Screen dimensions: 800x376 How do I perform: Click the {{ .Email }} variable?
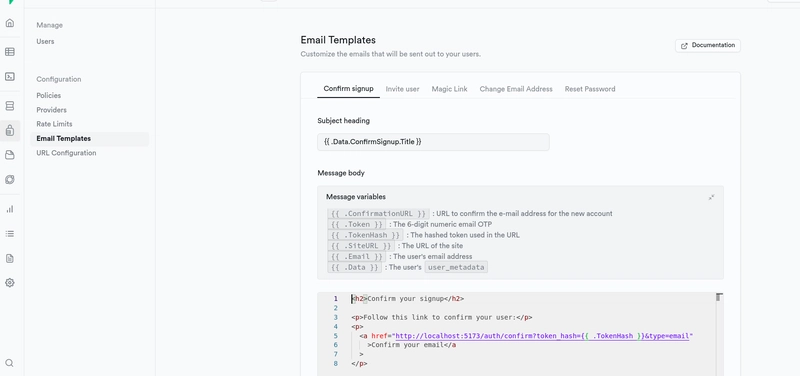tap(357, 257)
